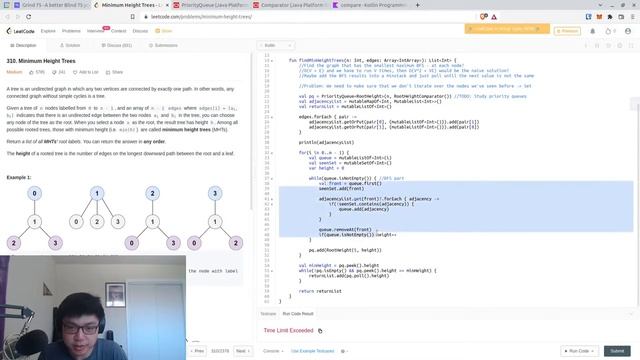This screenshot has width=640, height=360.
Task: Open the Discuss nav link
Action: tap(140, 31)
